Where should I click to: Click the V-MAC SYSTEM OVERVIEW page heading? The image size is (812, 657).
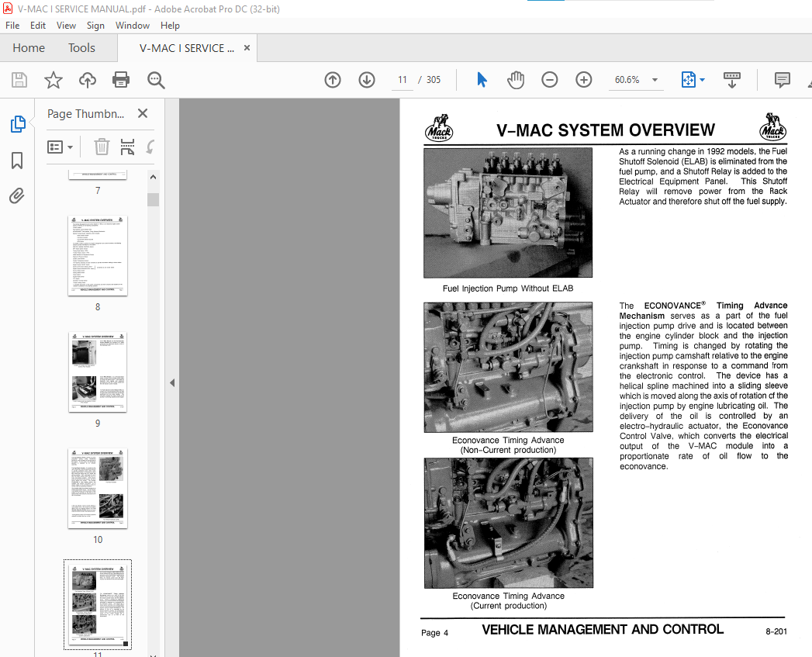click(606, 130)
